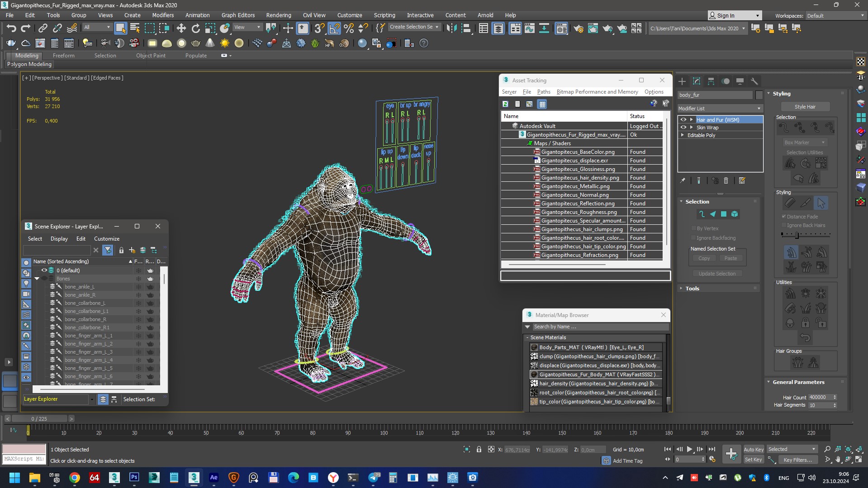Viewport: 868px width, 488px height.
Task: Click the Mirror tool icon
Action: click(x=451, y=28)
